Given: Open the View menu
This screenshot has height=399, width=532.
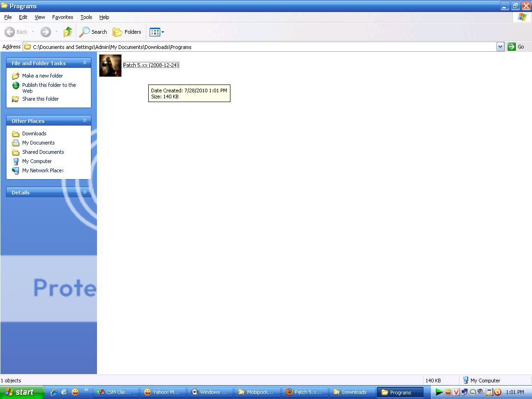Looking at the screenshot, I should [x=40, y=17].
